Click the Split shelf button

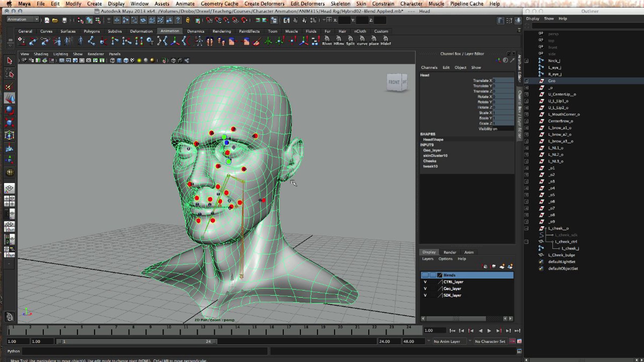(350, 41)
